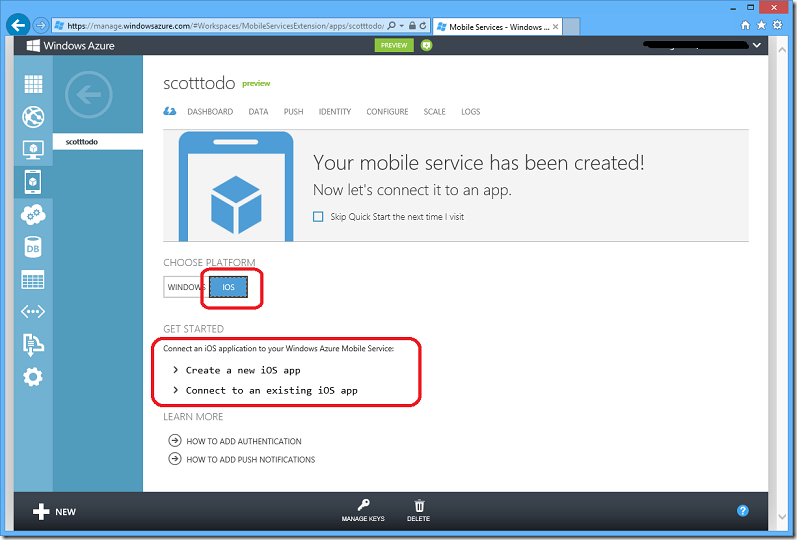This screenshot has width=797, height=540.
Task: Select scotttodo in the service list
Action: click(98, 142)
